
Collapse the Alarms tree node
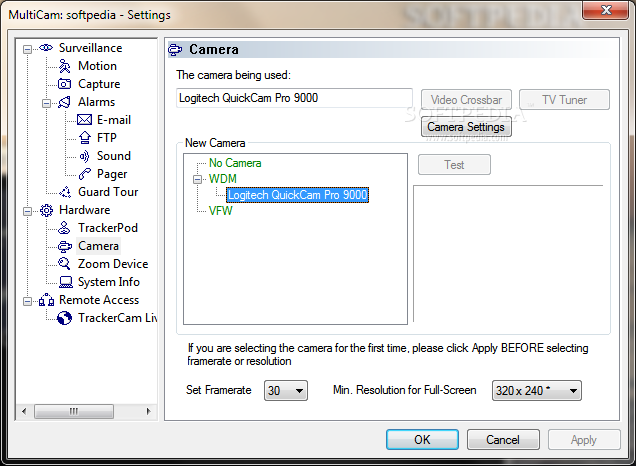pyautogui.click(x=46, y=103)
